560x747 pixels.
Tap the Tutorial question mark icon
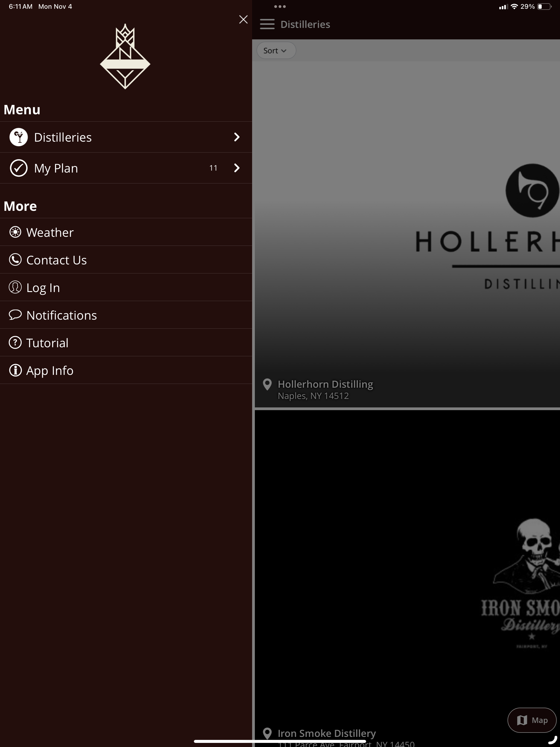pos(15,342)
